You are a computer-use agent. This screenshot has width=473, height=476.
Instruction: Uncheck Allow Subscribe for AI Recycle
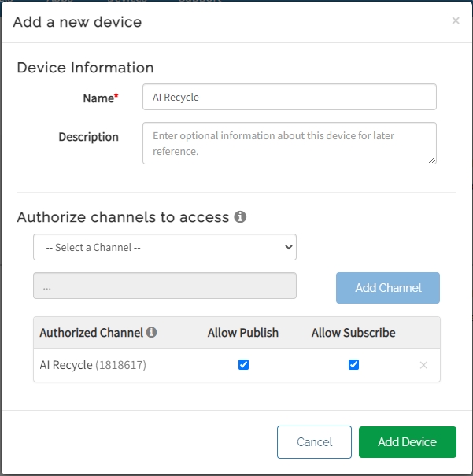tap(353, 365)
